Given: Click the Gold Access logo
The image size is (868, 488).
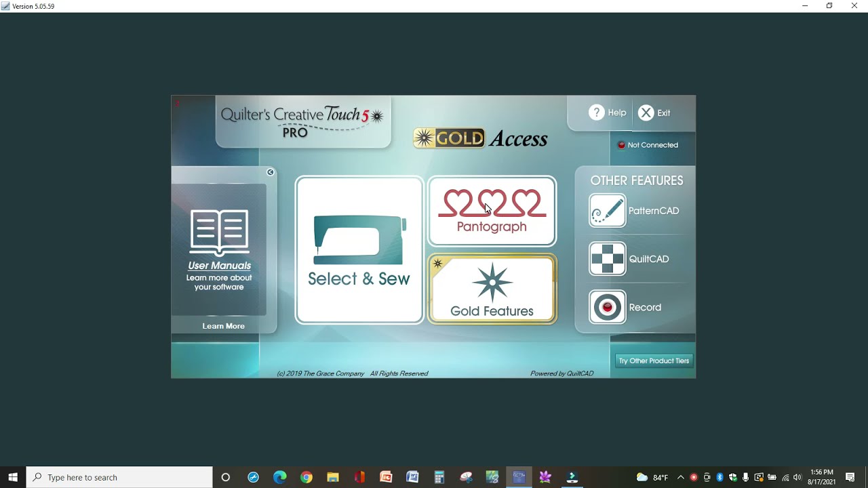Looking at the screenshot, I should point(480,138).
